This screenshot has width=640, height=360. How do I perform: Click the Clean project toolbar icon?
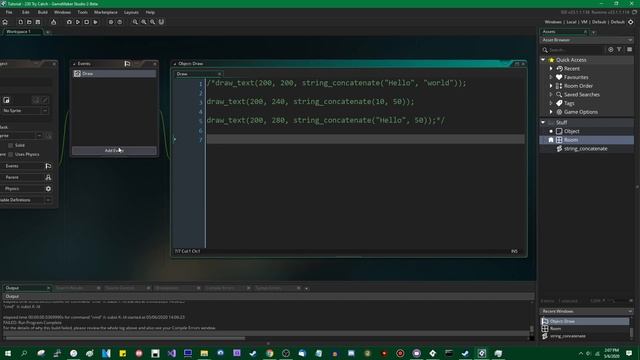tap(96, 22)
